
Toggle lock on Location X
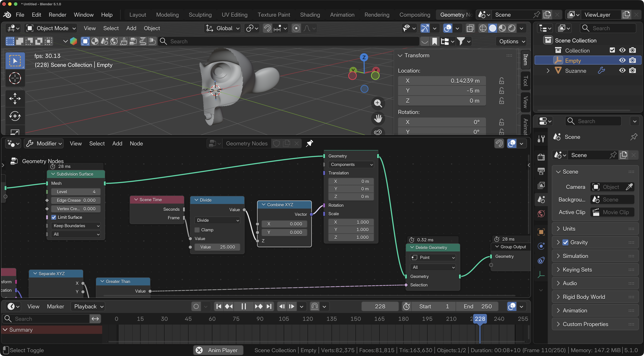pyautogui.click(x=501, y=81)
